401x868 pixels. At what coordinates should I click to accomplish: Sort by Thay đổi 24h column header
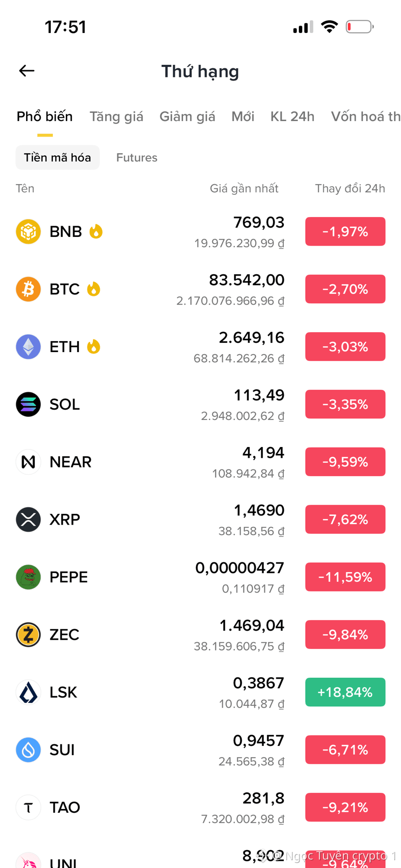point(350,188)
